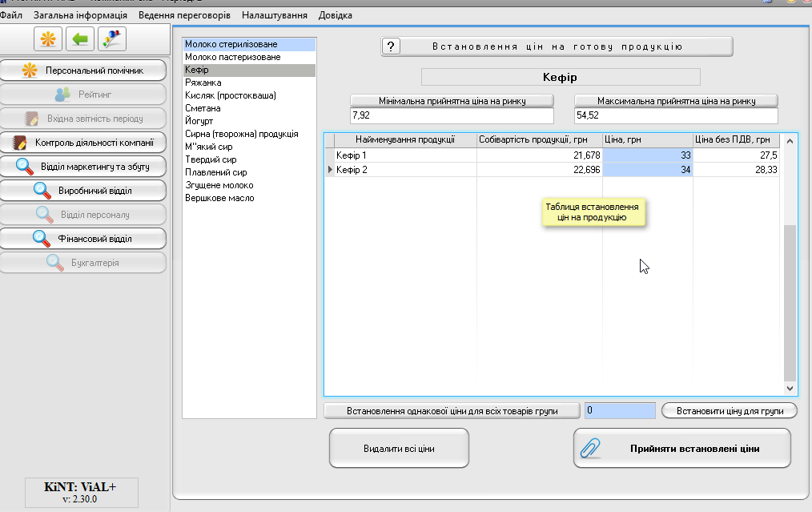812x512 pixels.
Task: Click the pushpins toolbar icon
Action: point(112,39)
